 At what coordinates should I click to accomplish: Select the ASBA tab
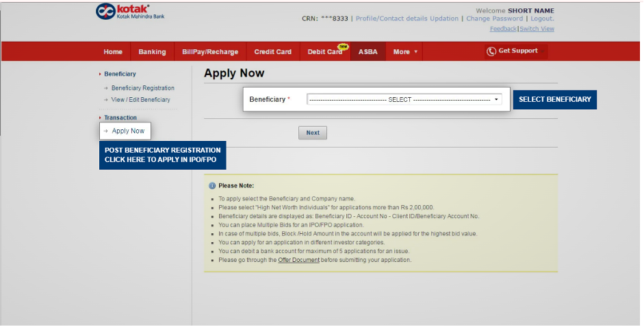point(368,52)
